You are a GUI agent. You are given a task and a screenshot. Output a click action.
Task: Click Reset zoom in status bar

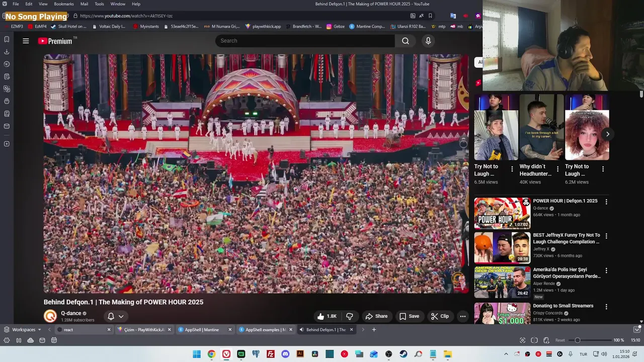click(x=560, y=340)
